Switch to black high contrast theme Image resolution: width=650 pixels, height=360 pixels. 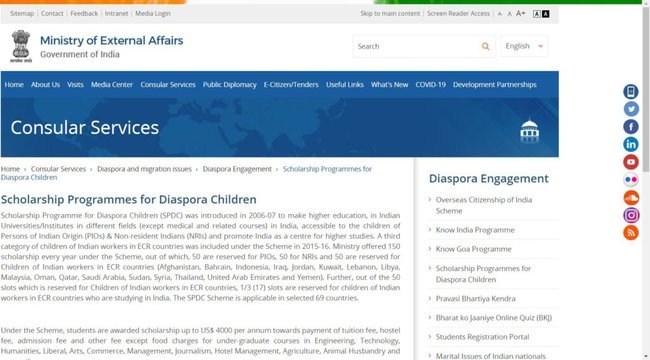click(546, 14)
